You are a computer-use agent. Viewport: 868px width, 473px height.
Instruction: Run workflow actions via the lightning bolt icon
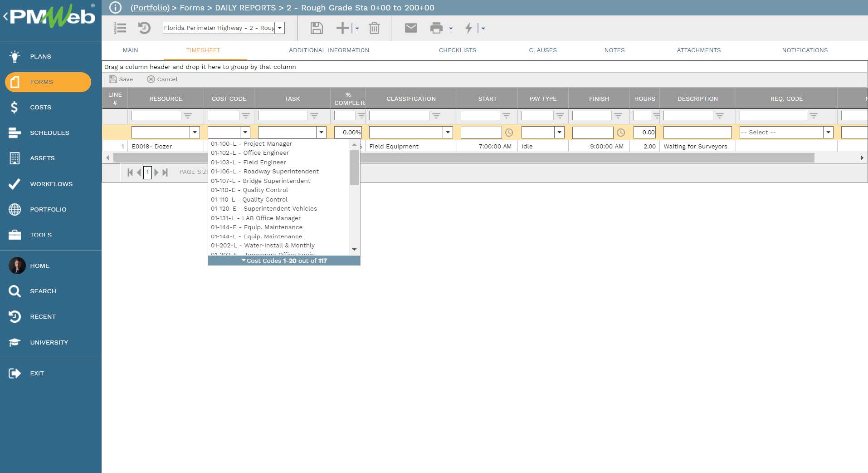click(x=468, y=28)
